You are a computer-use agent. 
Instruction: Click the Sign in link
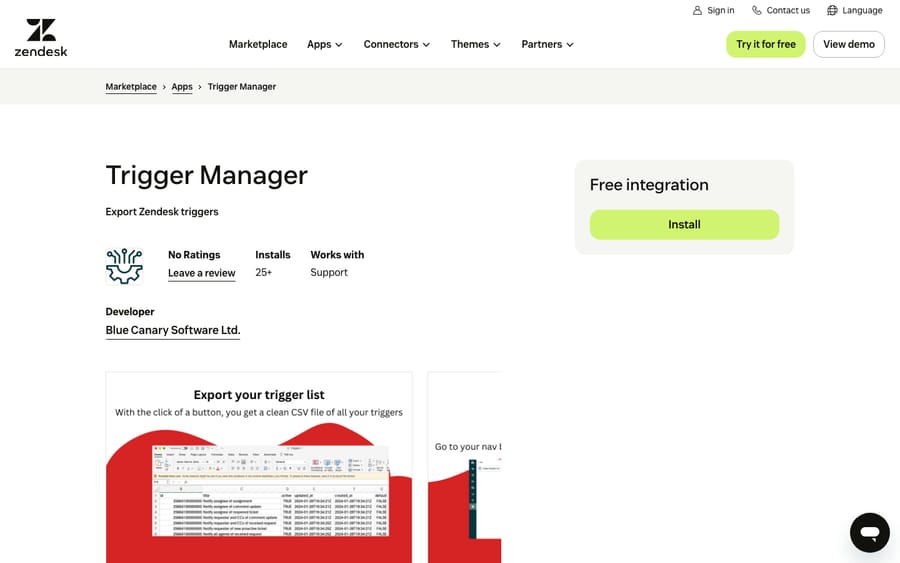tap(713, 10)
